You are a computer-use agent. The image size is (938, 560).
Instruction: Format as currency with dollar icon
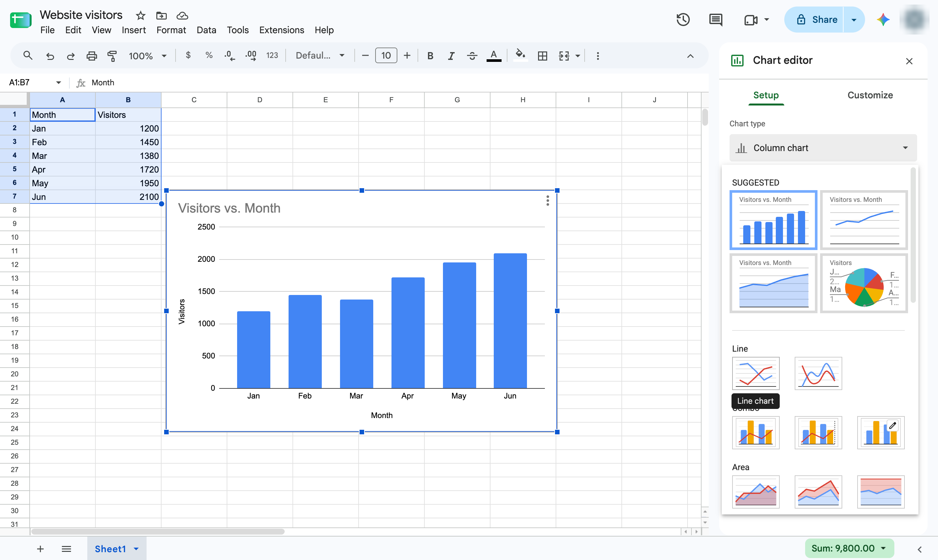click(x=188, y=55)
